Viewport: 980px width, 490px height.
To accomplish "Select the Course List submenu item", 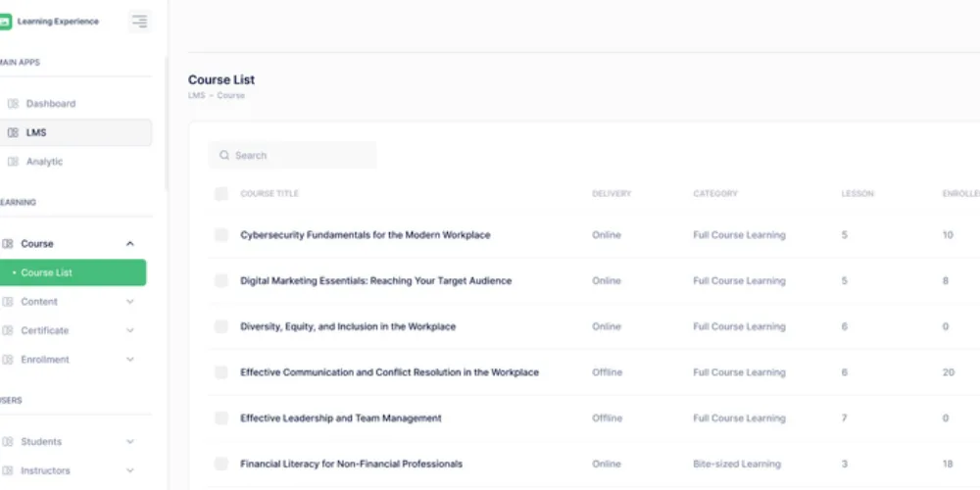I will pyautogui.click(x=72, y=272).
